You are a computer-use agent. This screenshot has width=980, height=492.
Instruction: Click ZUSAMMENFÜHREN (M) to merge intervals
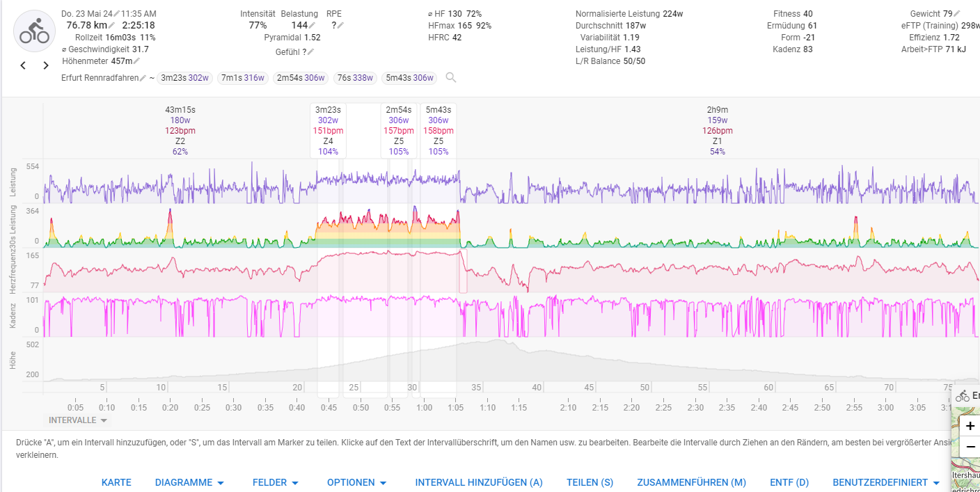pos(691,482)
